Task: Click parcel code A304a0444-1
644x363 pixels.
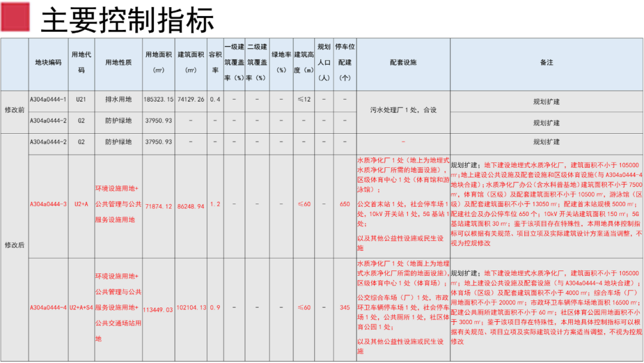Action: click(48, 100)
